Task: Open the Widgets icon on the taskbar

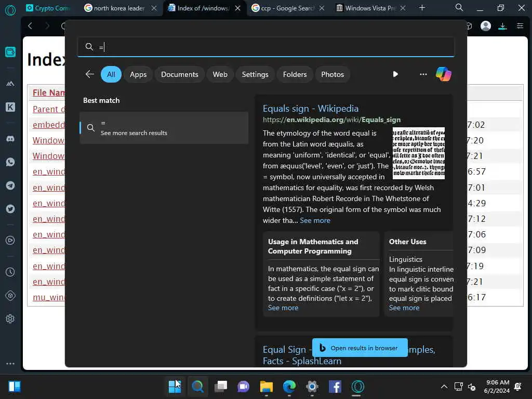Action: 15,386
